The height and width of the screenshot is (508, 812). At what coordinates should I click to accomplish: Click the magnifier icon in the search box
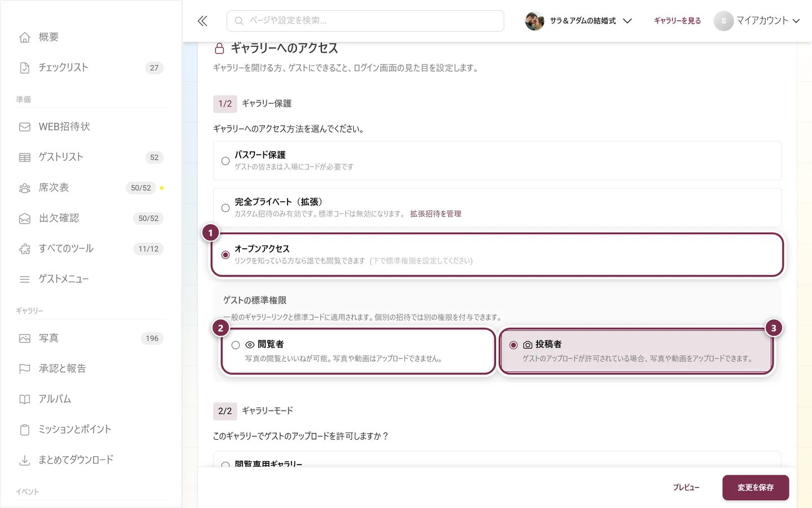pyautogui.click(x=239, y=21)
